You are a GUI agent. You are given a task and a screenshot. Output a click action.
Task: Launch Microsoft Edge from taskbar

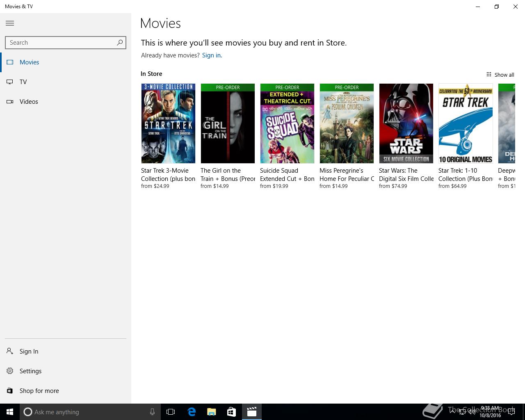click(x=192, y=412)
